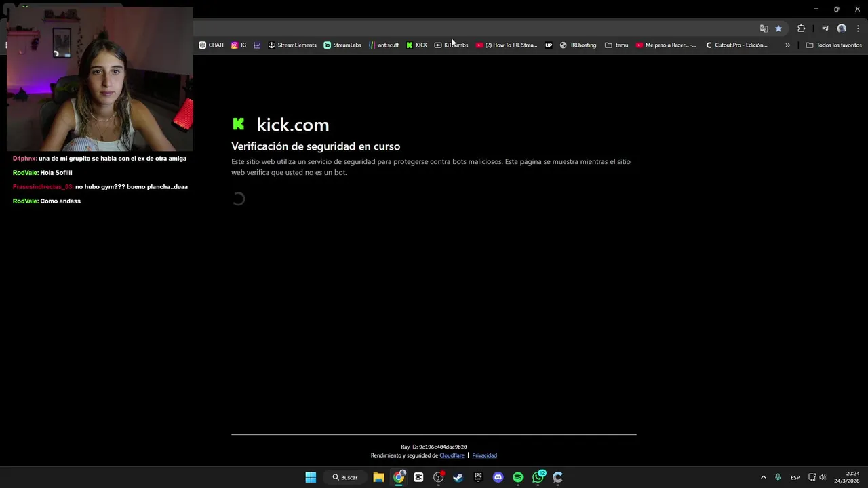This screenshot has height=488, width=868.
Task: Open the KICK bookmark
Action: [x=416, y=45]
